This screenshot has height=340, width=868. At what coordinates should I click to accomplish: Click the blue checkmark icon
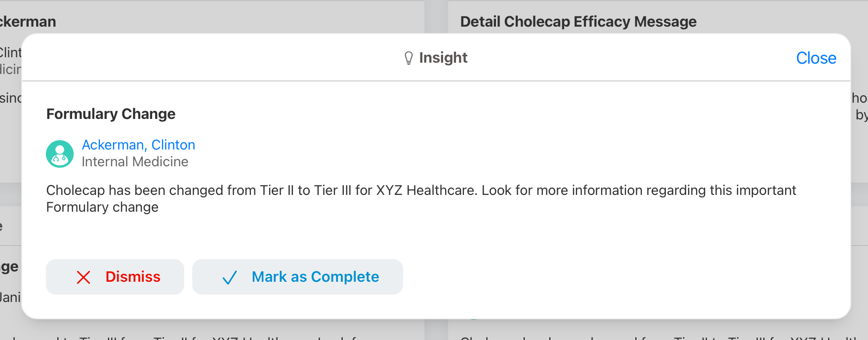(230, 277)
